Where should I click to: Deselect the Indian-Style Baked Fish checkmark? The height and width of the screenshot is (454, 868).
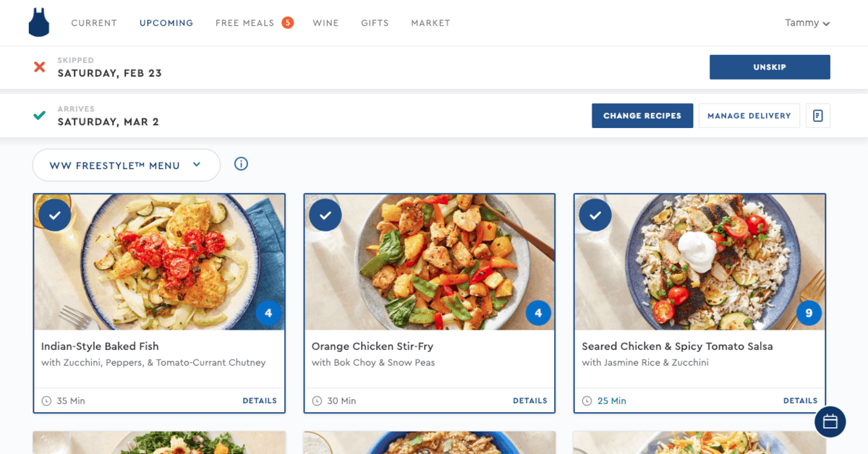[x=55, y=215]
